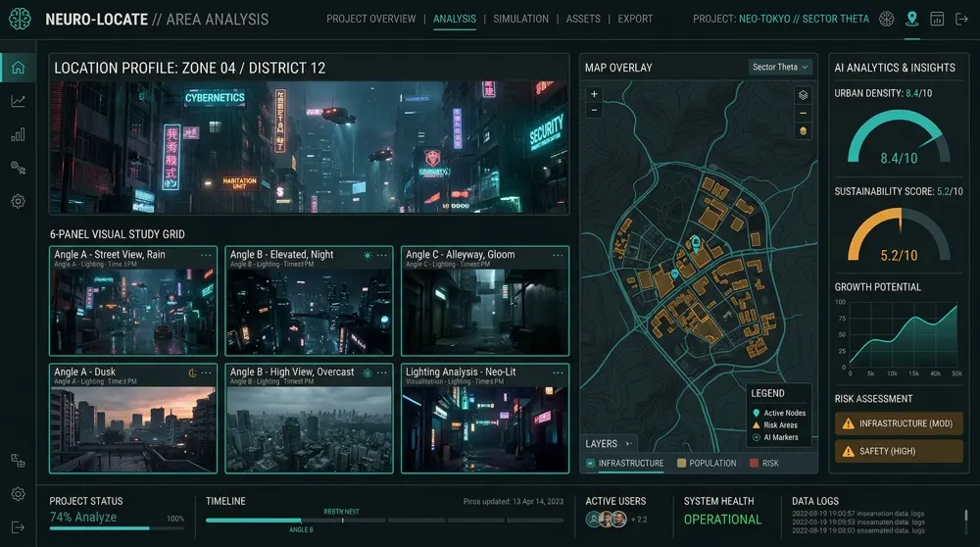
Task: Toggle the moon icon on Angle A Dusk
Action: click(x=192, y=373)
